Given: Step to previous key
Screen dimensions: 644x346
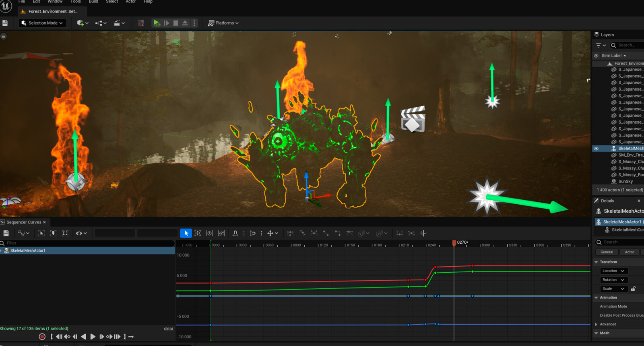Looking at the screenshot, I should pyautogui.click(x=67, y=337).
